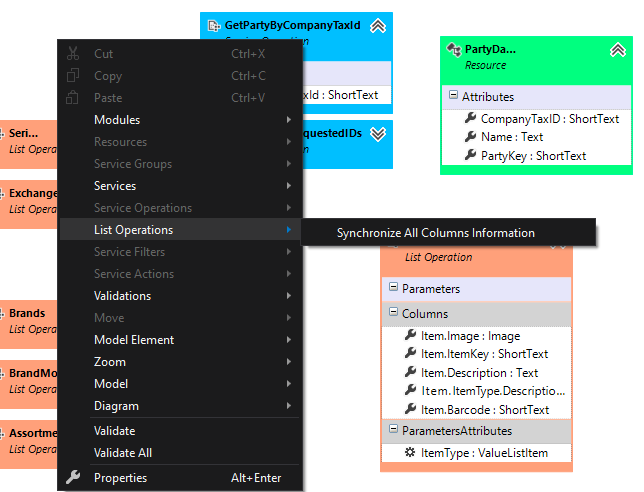Select the Assortme... list operation shape
The height and width of the screenshot is (492, 644).
tap(28, 444)
